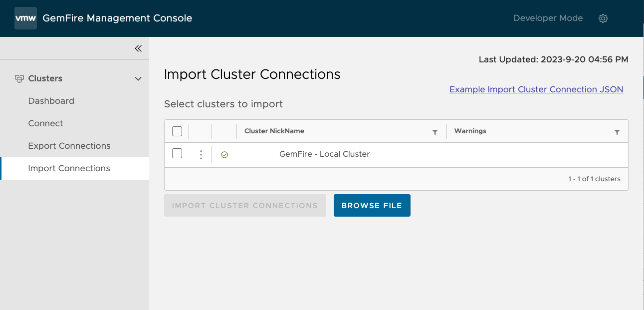
Task: Click Developer Mode label in header
Action: (548, 18)
